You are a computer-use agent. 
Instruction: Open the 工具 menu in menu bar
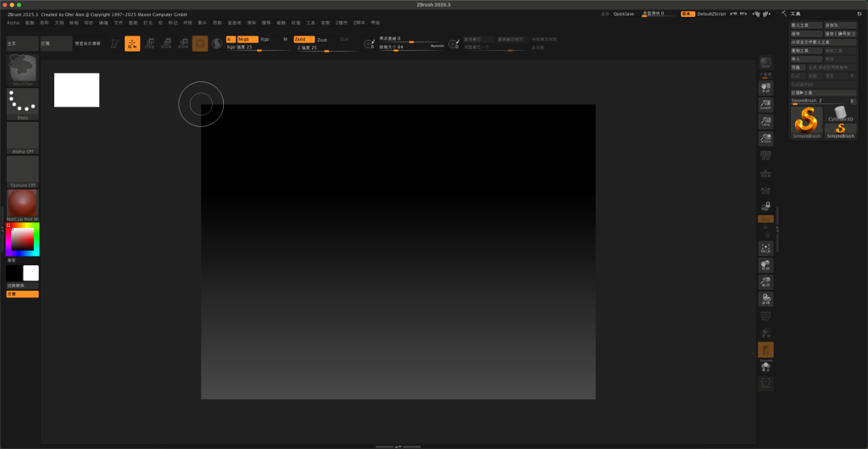pos(310,23)
